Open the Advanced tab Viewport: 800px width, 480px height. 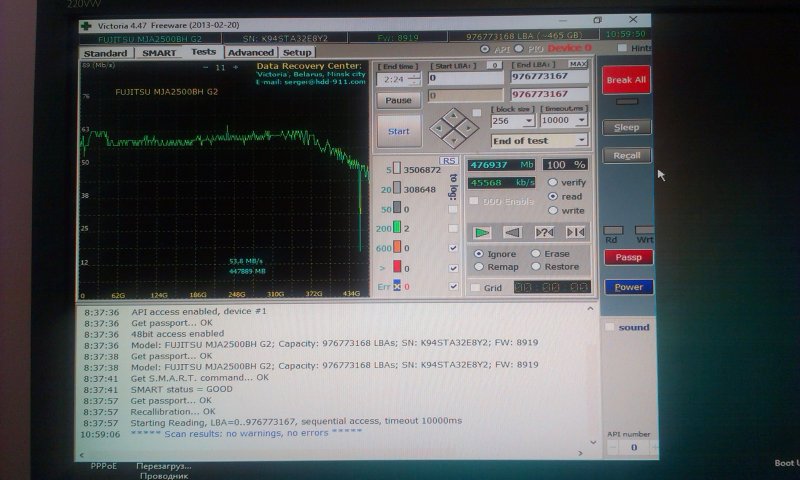coord(250,53)
